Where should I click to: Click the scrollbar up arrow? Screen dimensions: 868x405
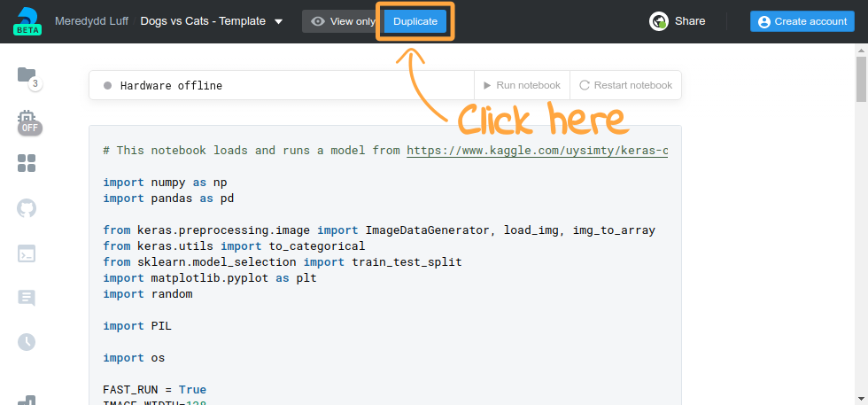click(861, 50)
